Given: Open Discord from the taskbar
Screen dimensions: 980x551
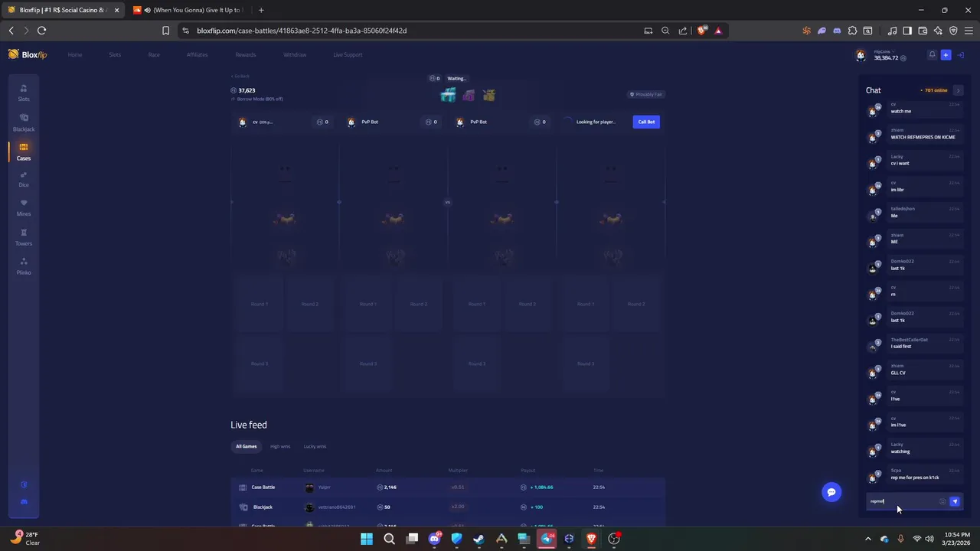Looking at the screenshot, I should click(435, 539).
